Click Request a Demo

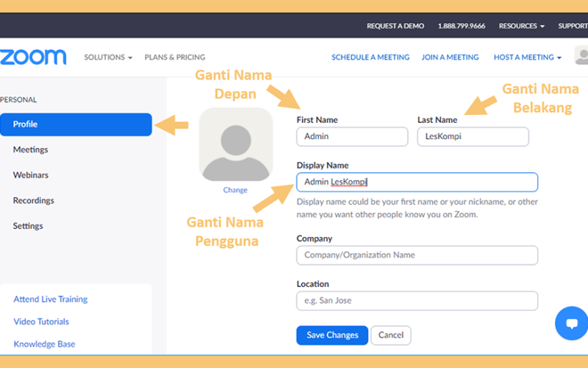tap(395, 26)
